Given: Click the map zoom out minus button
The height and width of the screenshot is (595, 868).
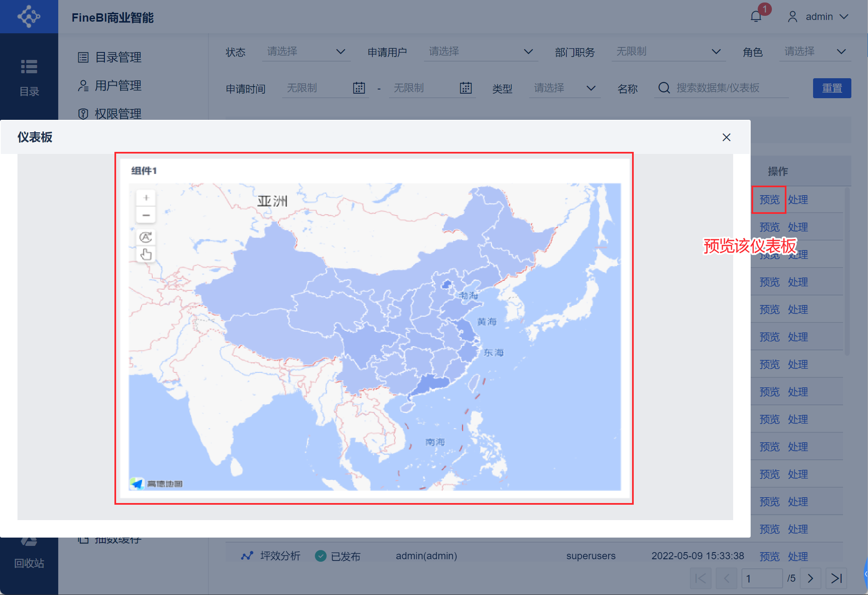Looking at the screenshot, I should pyautogui.click(x=146, y=215).
